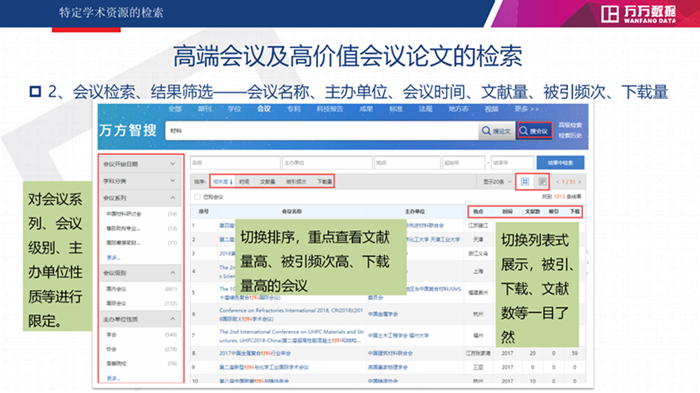Viewport: 700px width, 393px height.
Task: Open the 显示20条 per-page dropdown
Action: (497, 182)
